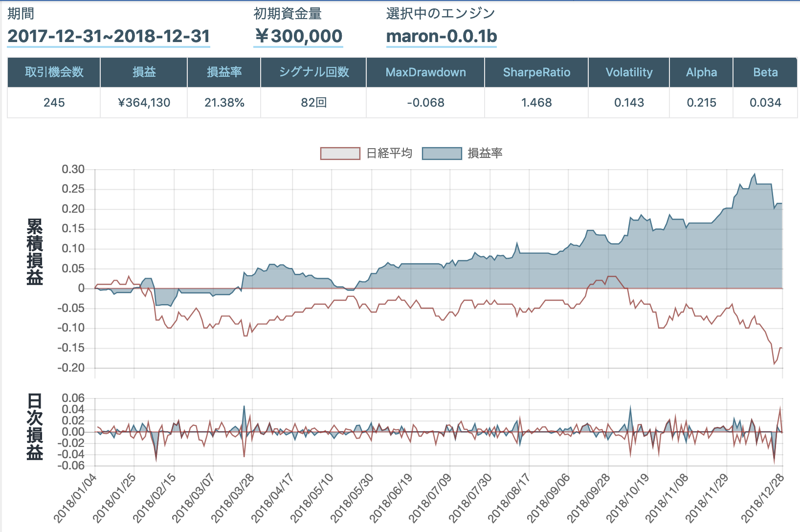Click the シグナル回数 column header
The image size is (800, 532).
(313, 72)
